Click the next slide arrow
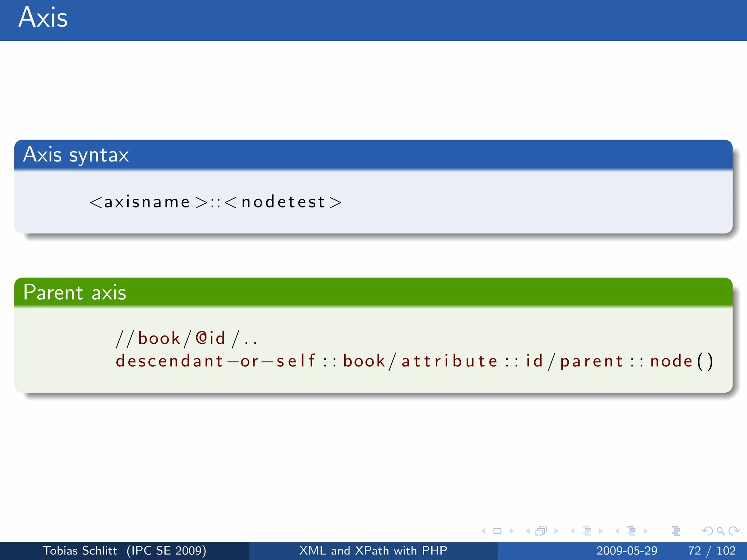Image resolution: width=747 pixels, height=560 pixels. [511, 531]
